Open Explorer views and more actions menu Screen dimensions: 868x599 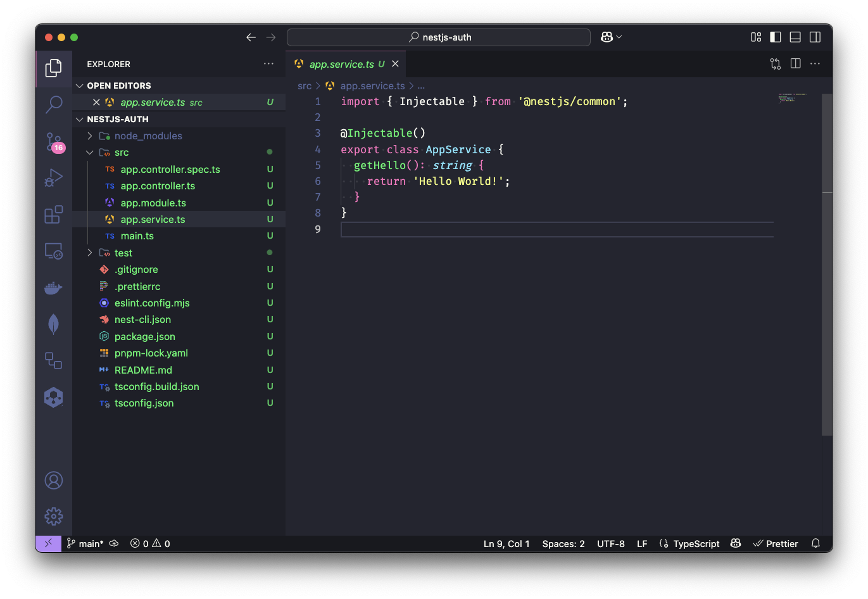tap(269, 64)
